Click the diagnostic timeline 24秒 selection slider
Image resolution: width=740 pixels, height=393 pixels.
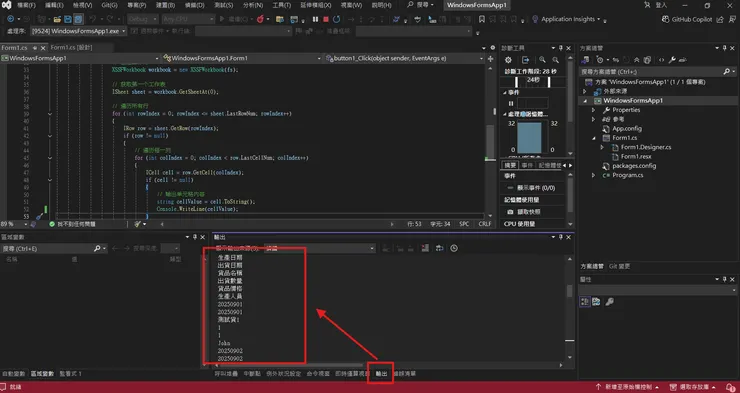click(533, 81)
